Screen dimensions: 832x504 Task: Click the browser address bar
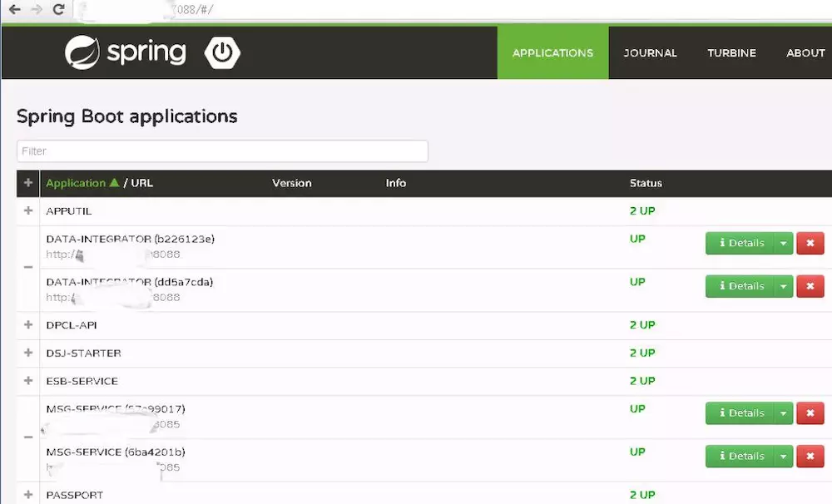[451, 9]
